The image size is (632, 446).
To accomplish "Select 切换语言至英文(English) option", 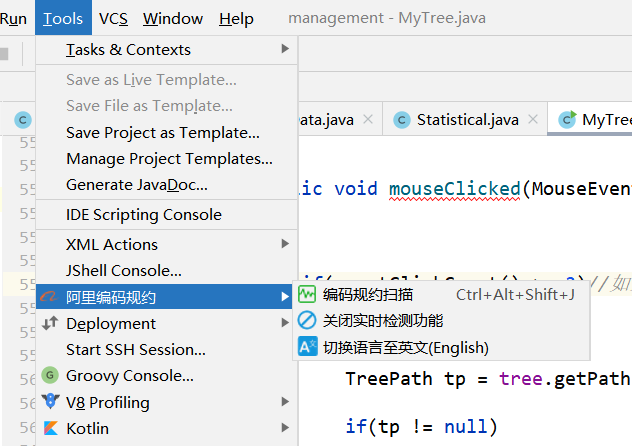I will [441, 347].
